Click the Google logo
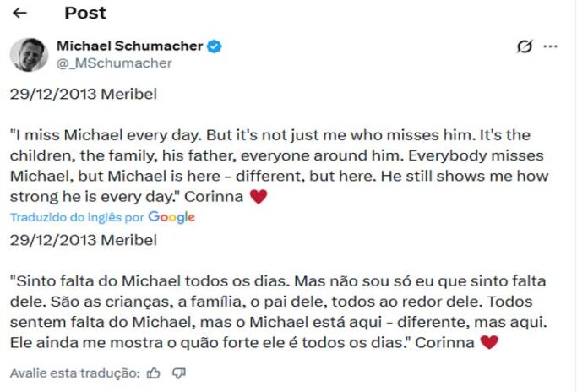The image size is (588, 392). pyautogui.click(x=171, y=217)
